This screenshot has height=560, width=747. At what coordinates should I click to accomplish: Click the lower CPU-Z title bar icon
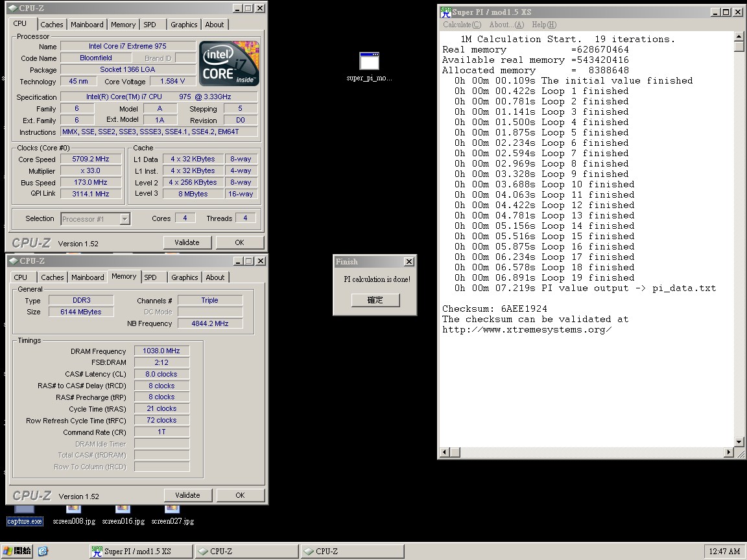(14, 261)
